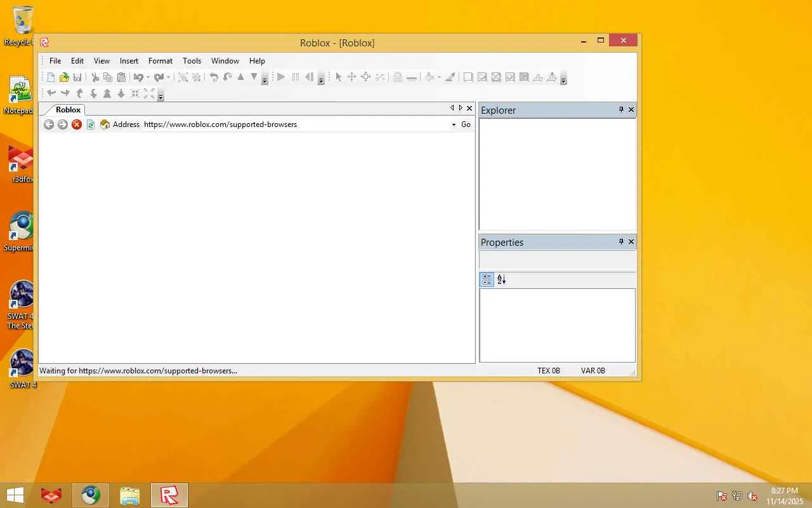
Task: Open the Tools menu
Action: click(x=192, y=61)
